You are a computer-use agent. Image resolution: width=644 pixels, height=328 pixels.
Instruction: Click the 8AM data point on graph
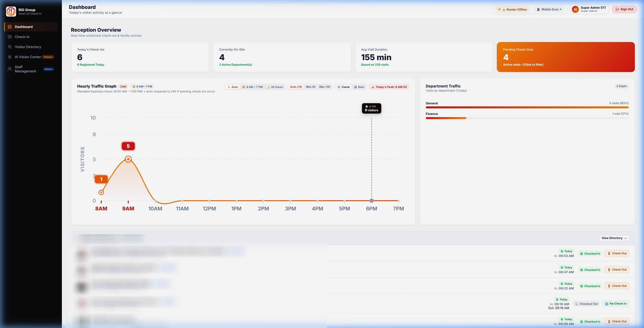tap(101, 192)
